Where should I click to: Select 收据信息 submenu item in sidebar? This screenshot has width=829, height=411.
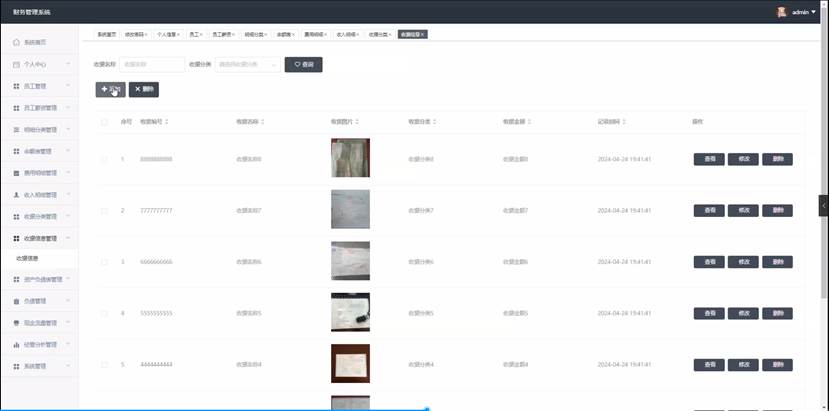click(x=39, y=259)
